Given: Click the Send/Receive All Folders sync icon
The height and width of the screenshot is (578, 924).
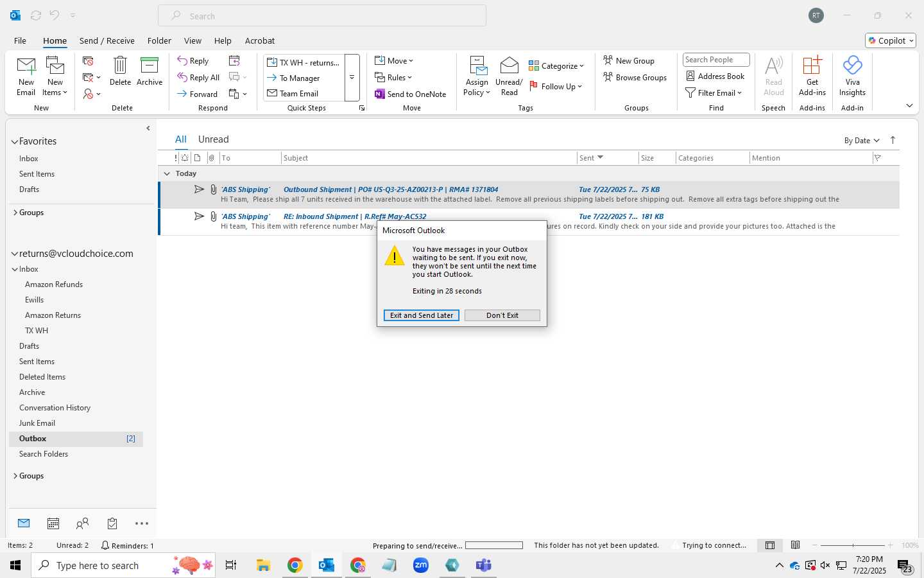Looking at the screenshot, I should coord(36,15).
